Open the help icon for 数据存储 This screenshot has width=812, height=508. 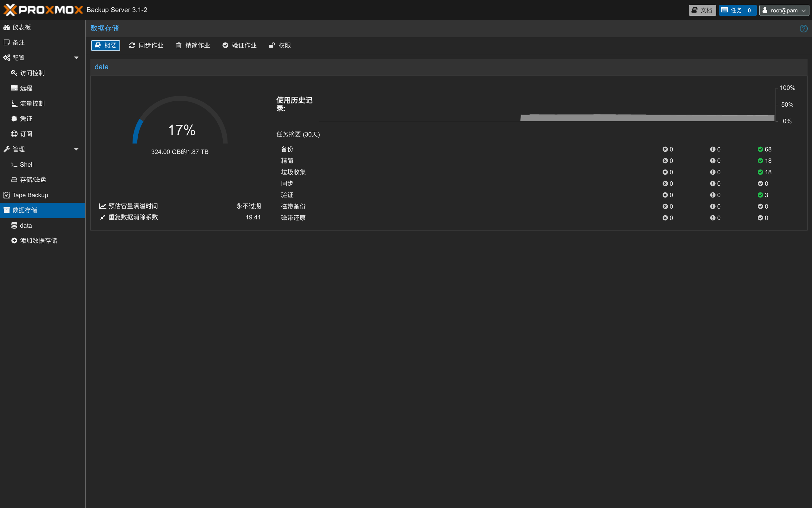pyautogui.click(x=803, y=29)
